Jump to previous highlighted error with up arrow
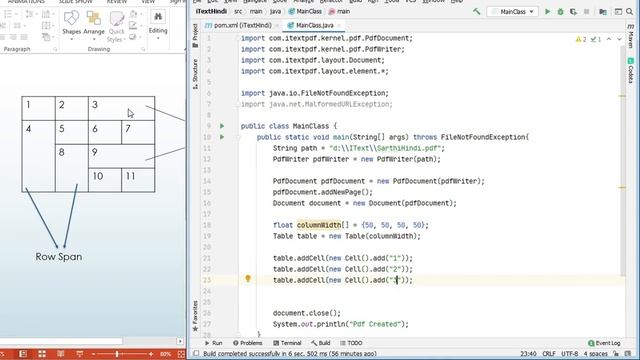 tap(609, 39)
